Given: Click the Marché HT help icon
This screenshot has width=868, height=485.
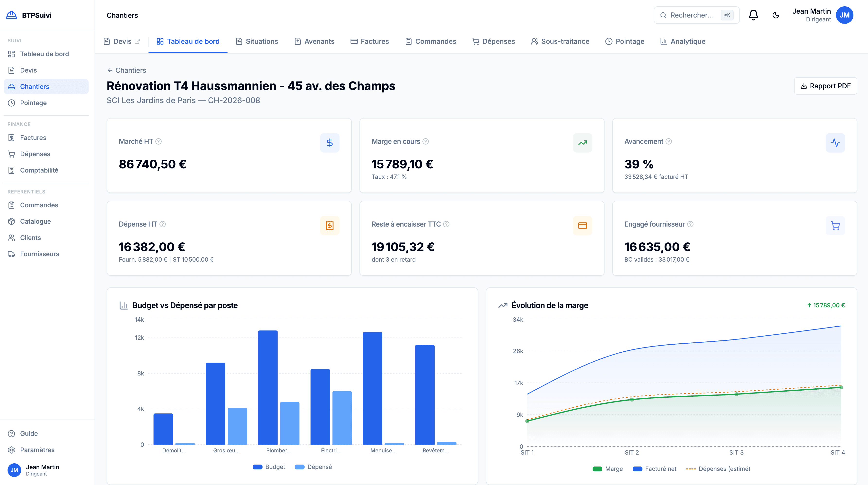Looking at the screenshot, I should [158, 141].
